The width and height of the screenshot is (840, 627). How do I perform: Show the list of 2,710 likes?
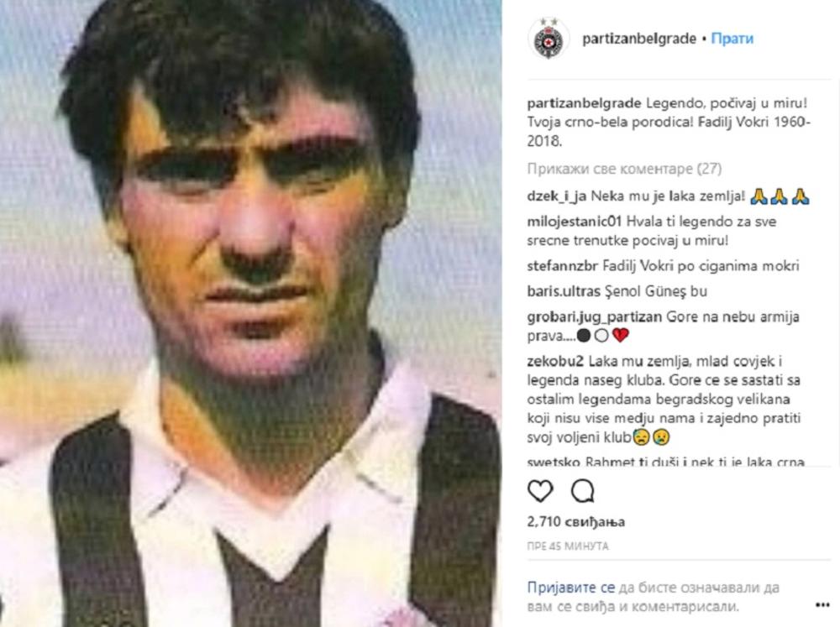click(576, 521)
